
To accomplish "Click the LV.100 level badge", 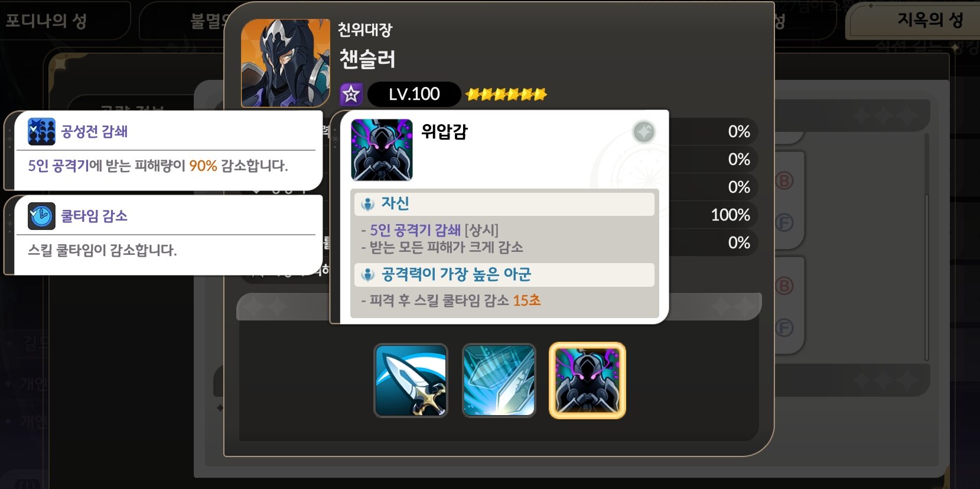I will point(414,94).
